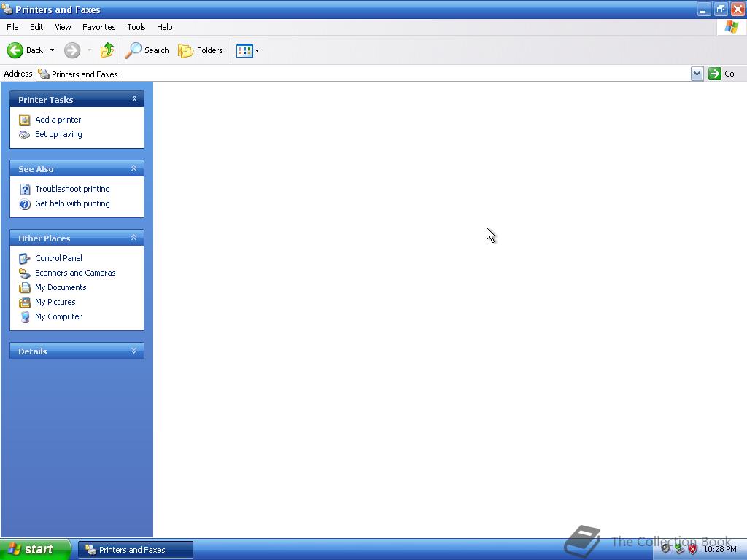The image size is (747, 560).
Task: Select Printers and Faxes taskbar button
Action: click(x=136, y=550)
